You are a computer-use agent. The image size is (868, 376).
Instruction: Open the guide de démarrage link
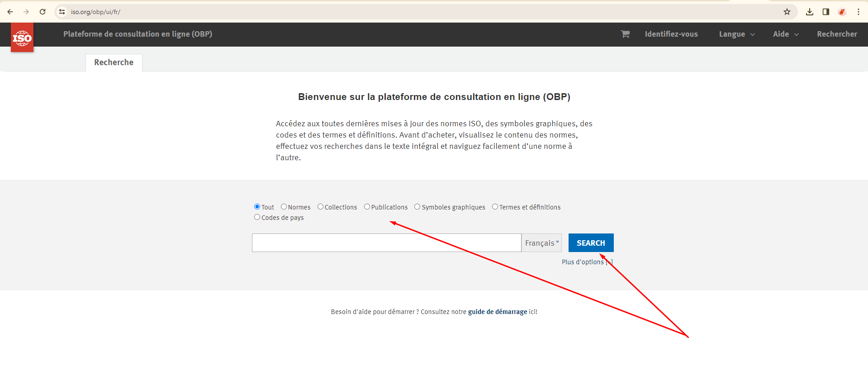[x=498, y=312]
